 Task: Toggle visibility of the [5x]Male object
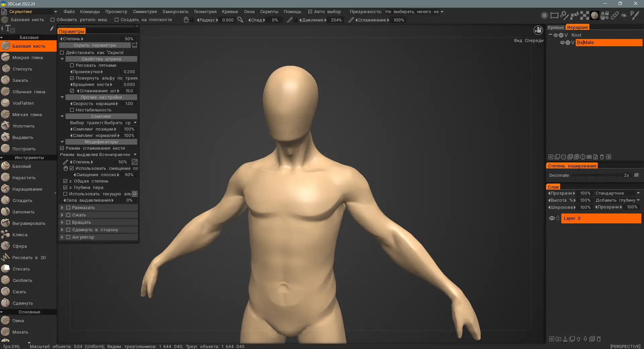(562, 43)
